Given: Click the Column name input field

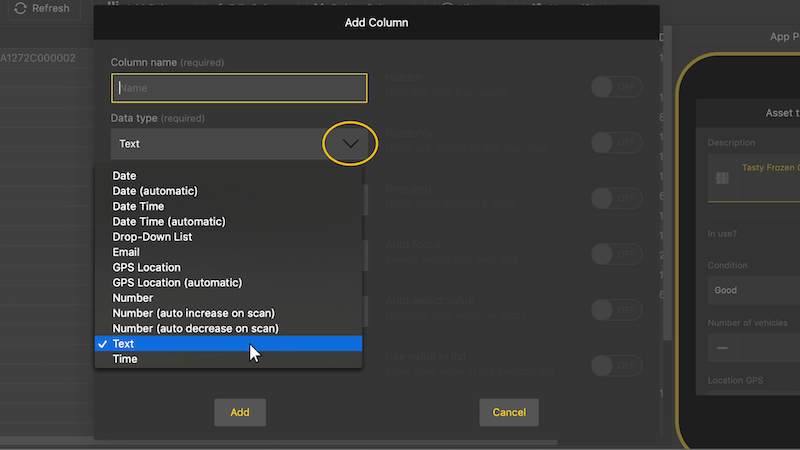Looking at the screenshot, I should [239, 88].
